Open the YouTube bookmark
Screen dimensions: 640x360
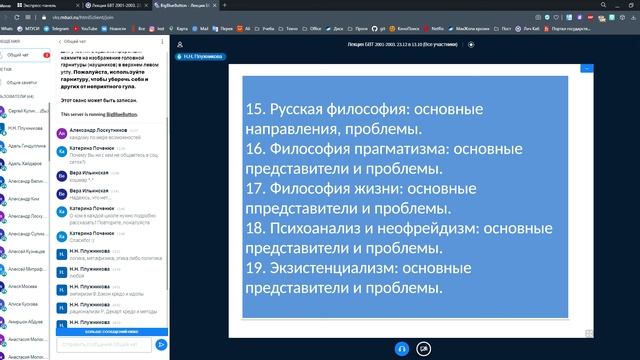(x=85, y=29)
